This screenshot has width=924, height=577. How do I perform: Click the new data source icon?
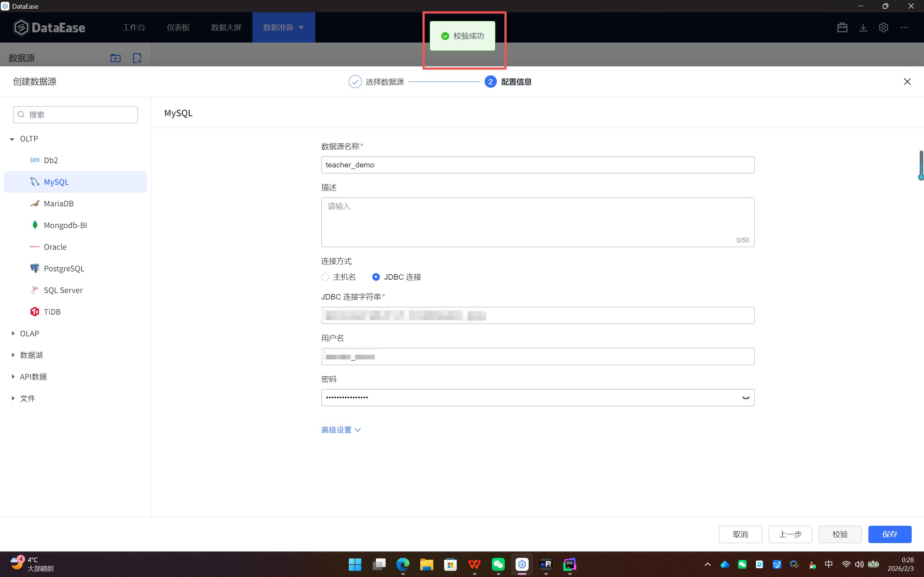[x=137, y=58]
